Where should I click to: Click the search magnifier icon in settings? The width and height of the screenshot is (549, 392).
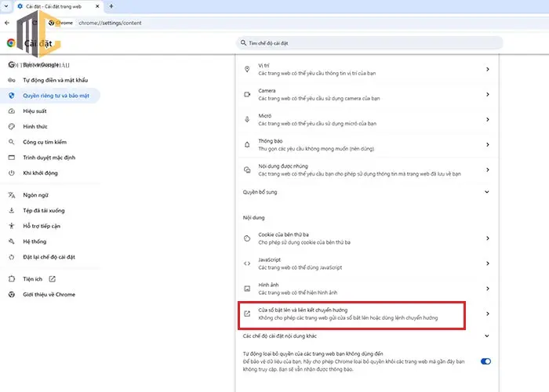tap(243, 43)
